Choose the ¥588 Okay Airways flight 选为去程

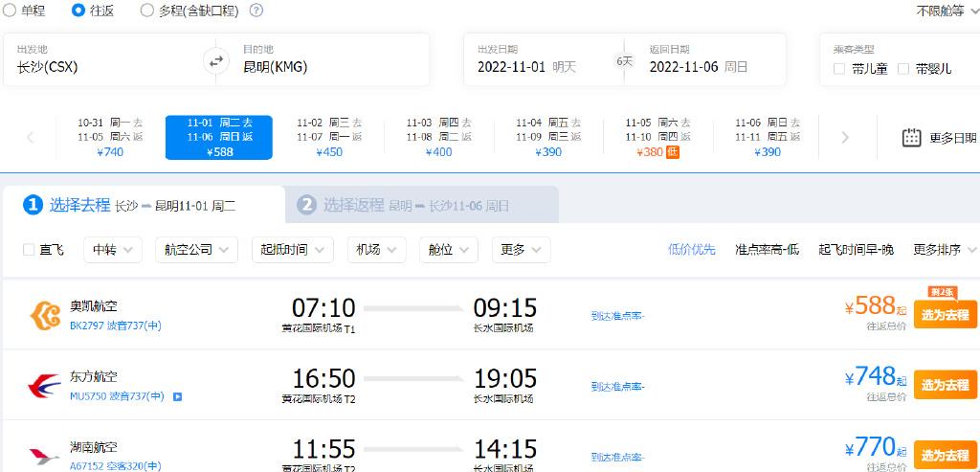pyautogui.click(x=945, y=315)
